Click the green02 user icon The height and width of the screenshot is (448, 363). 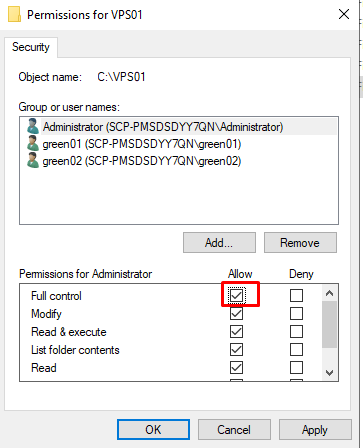[33, 161]
